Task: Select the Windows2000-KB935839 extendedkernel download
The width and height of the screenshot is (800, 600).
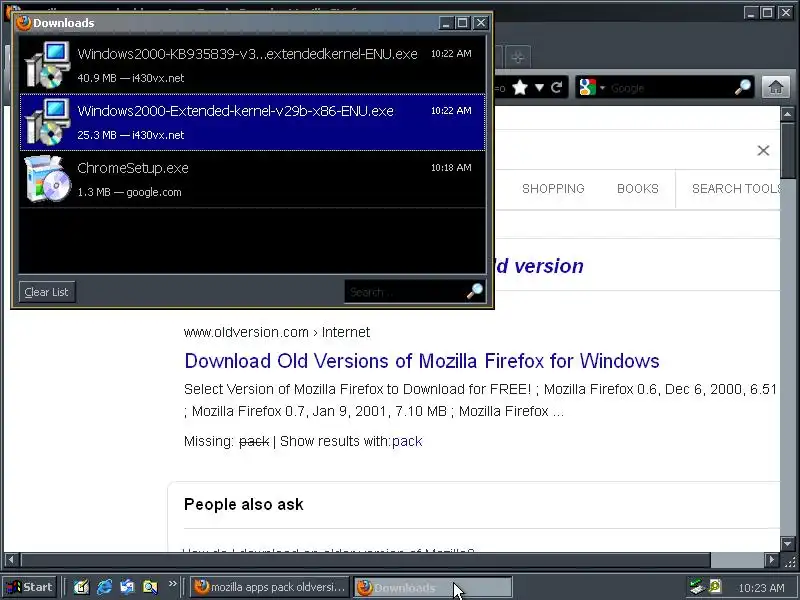Action: (x=253, y=65)
